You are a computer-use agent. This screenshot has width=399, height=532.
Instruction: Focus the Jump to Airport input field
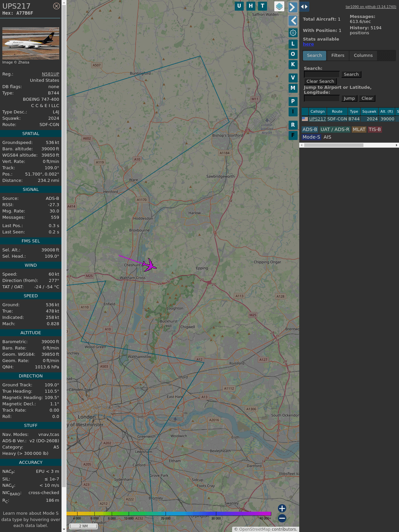click(322, 98)
